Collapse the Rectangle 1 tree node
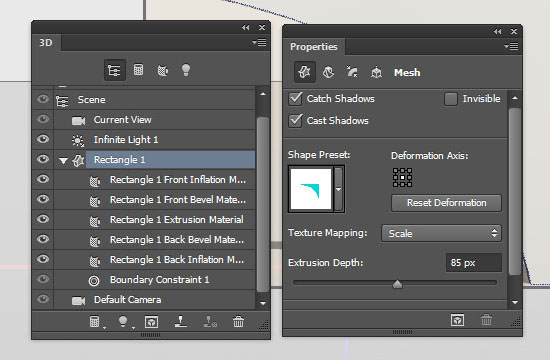The height and width of the screenshot is (360, 550). [63, 161]
